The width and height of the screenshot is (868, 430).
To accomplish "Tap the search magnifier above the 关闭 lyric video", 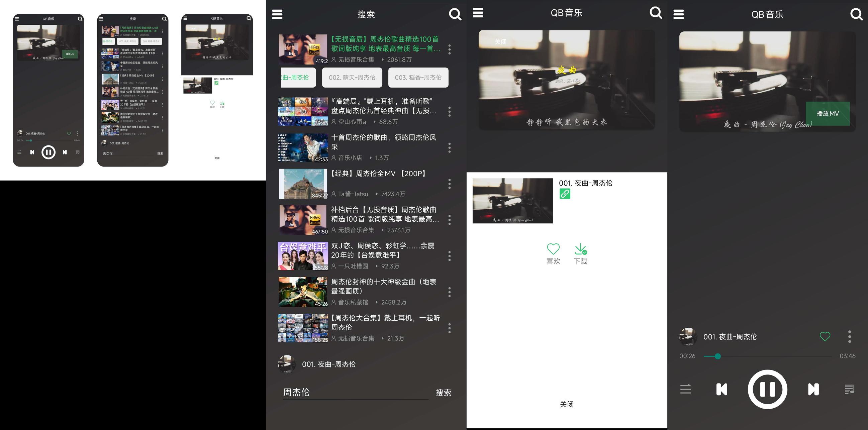I will click(x=656, y=13).
